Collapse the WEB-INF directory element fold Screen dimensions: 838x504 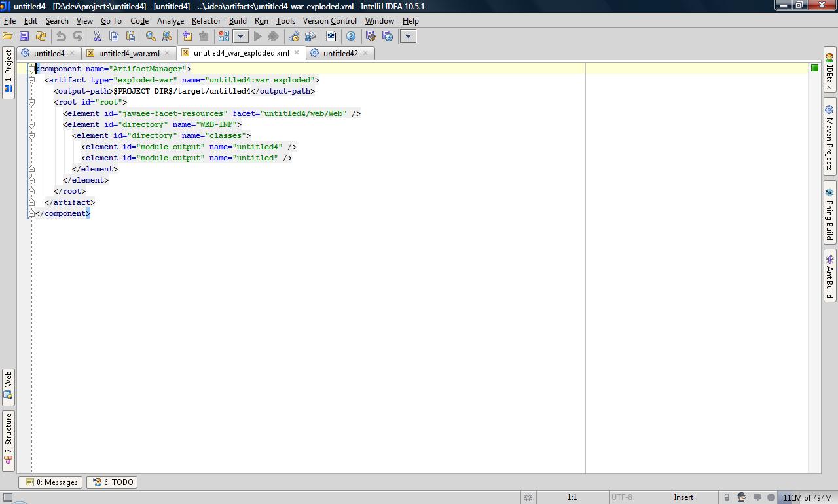coord(31,124)
